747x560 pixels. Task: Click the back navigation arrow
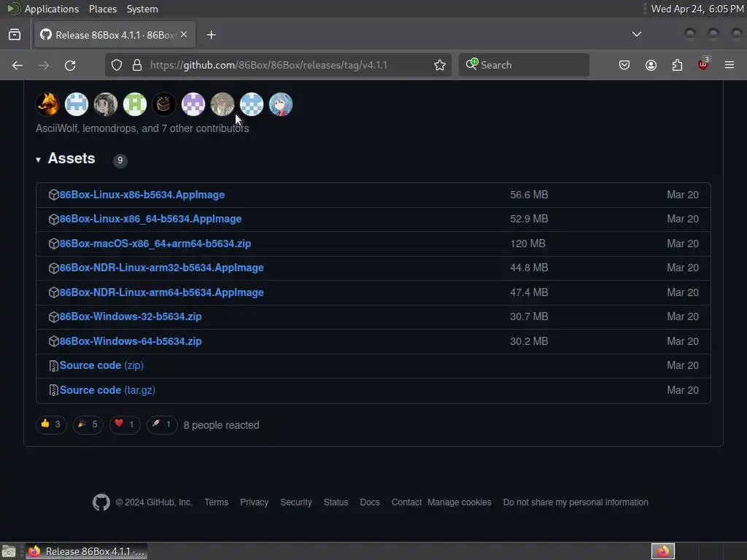[18, 65]
